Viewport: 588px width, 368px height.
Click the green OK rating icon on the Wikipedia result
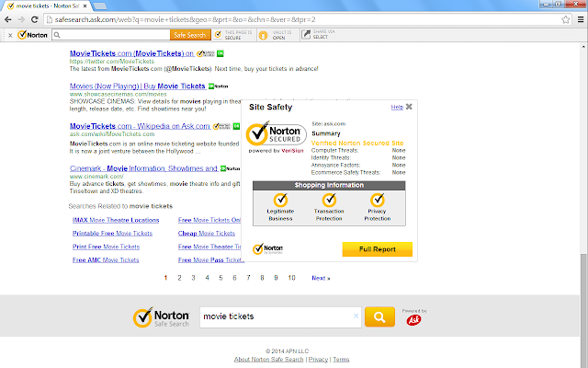(236, 127)
